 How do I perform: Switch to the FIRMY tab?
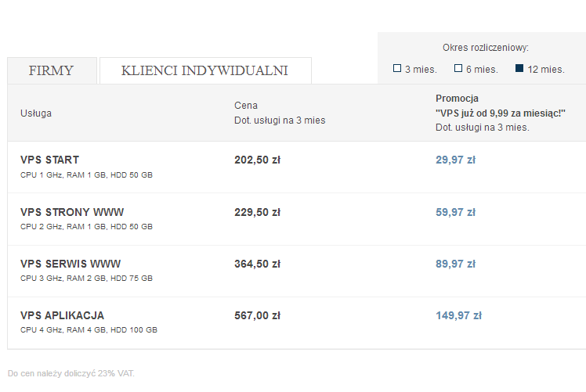[52, 70]
